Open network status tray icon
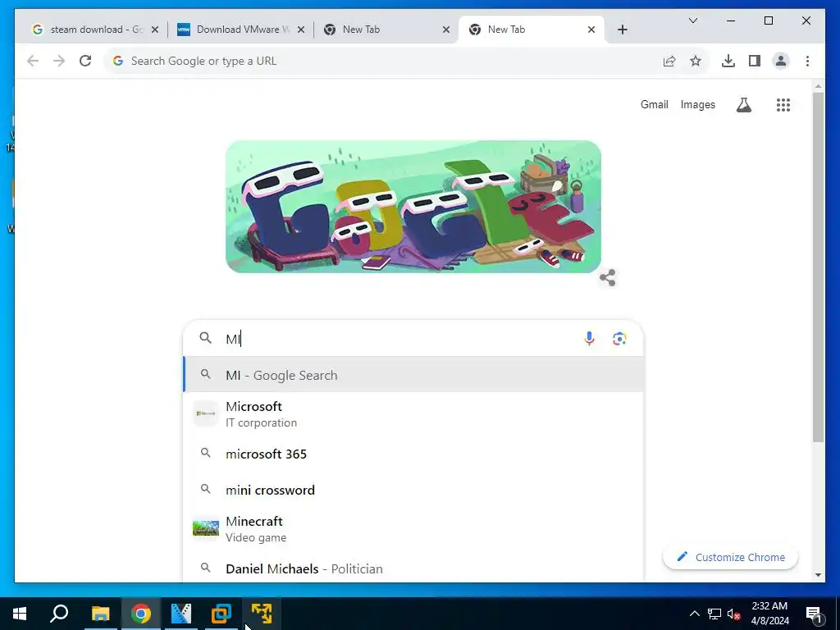 tap(714, 614)
